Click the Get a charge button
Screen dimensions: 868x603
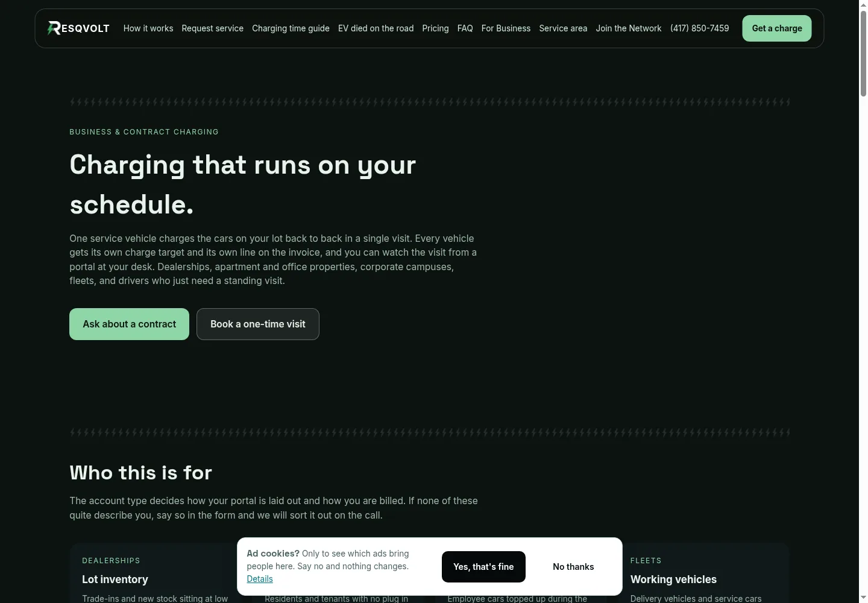click(777, 28)
